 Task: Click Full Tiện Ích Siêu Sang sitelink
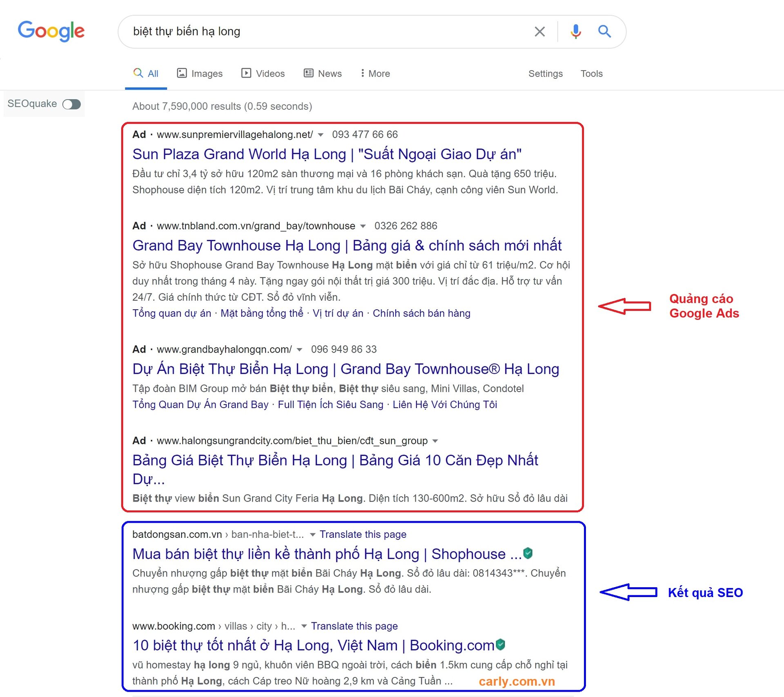click(x=331, y=405)
